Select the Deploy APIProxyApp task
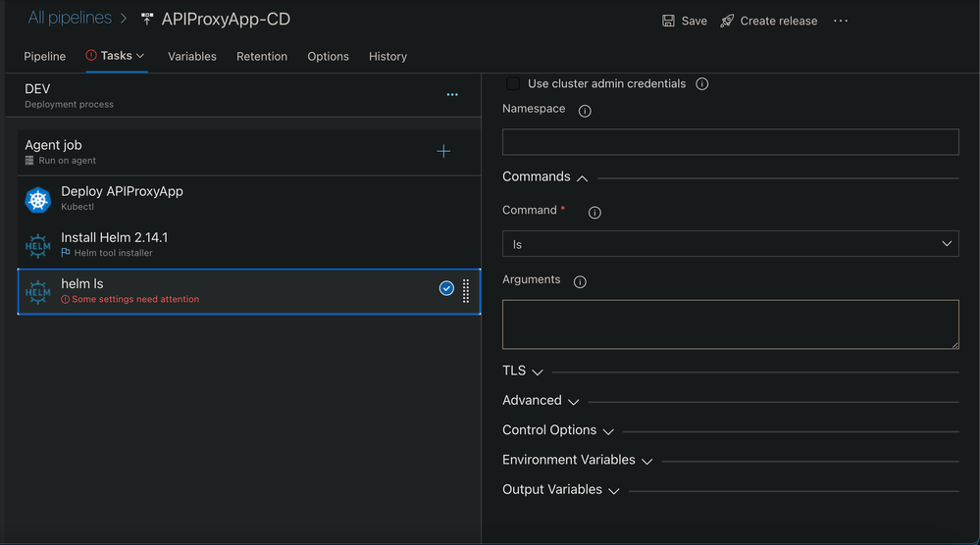Viewport: 980px width, 545px height. point(249,199)
